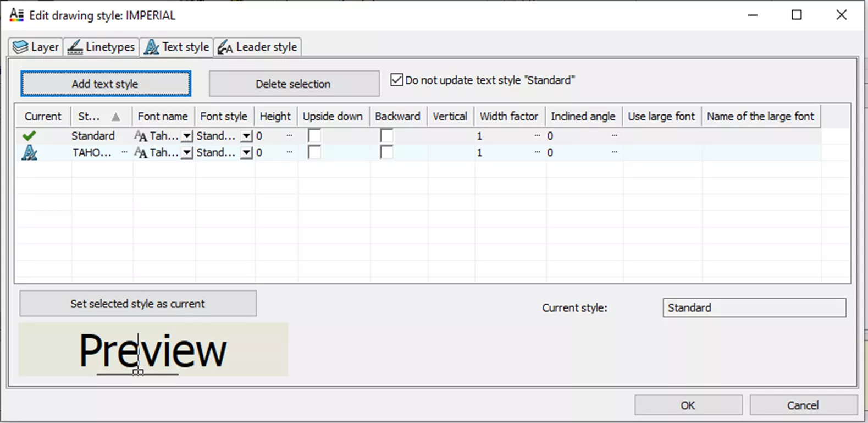Open ellipsis editor for Standard row Height
Viewport: 868px width, 423px height.
click(x=289, y=136)
